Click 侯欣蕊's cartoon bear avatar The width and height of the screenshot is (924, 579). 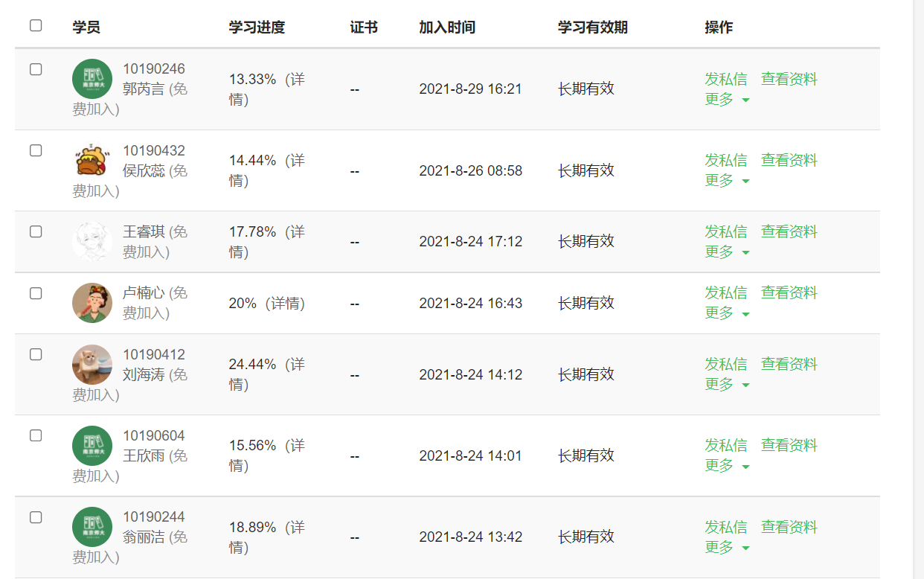click(x=92, y=160)
